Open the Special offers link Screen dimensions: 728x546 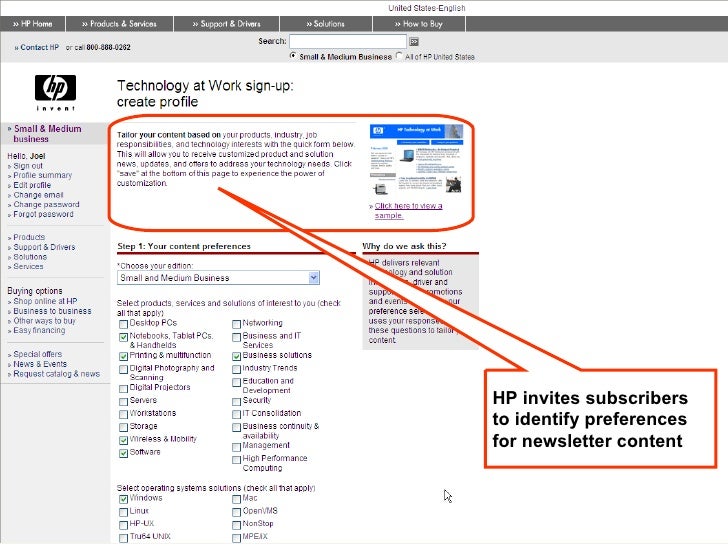pos(37,354)
